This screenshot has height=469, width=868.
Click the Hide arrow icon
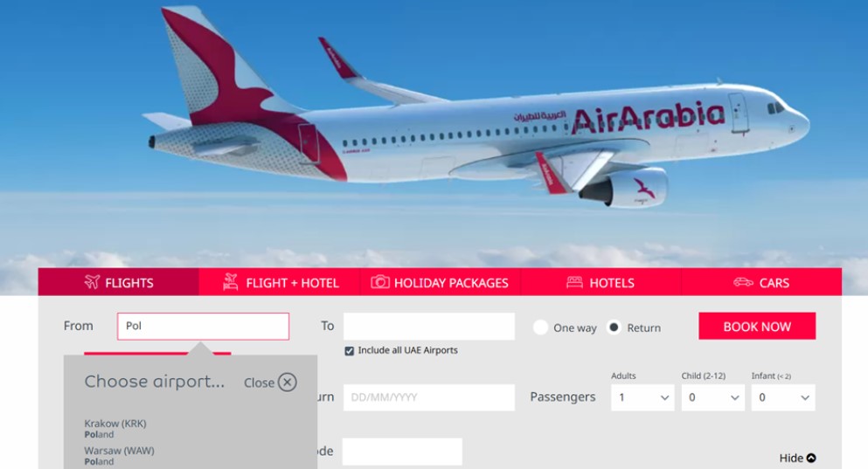coord(811,458)
